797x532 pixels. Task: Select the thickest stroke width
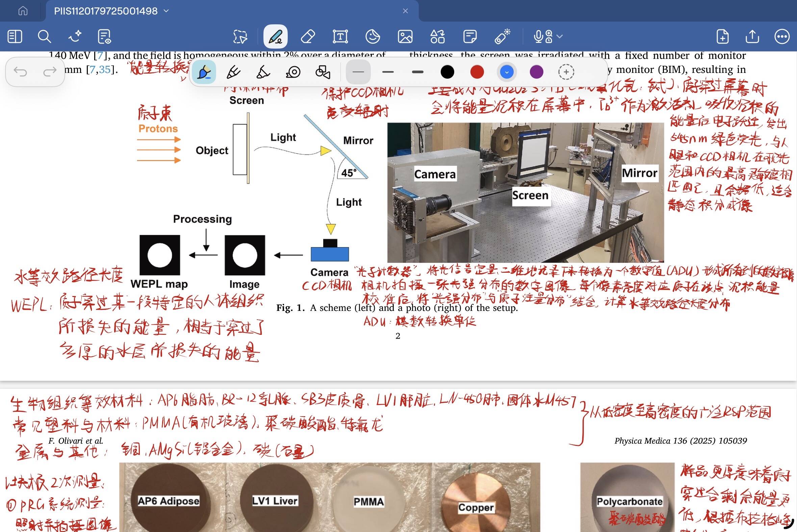(x=417, y=72)
